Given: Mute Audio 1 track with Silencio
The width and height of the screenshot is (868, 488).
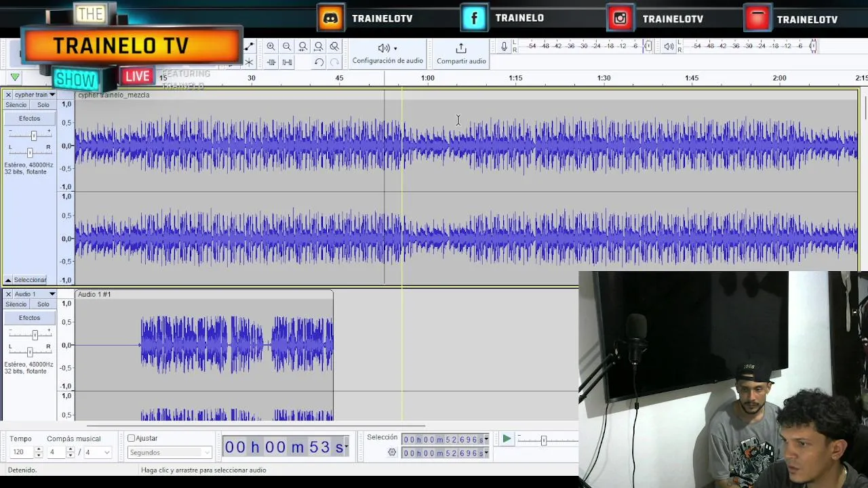Looking at the screenshot, I should pos(16,304).
